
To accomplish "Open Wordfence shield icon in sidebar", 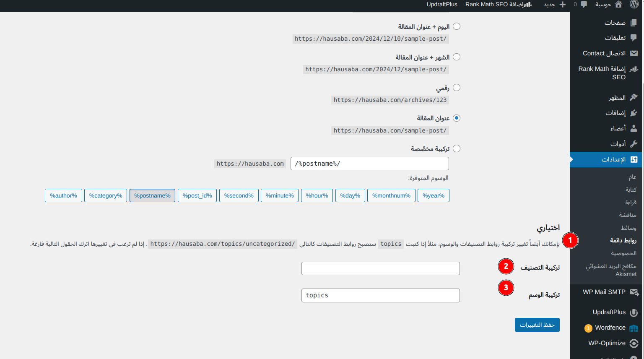I will 634,328.
